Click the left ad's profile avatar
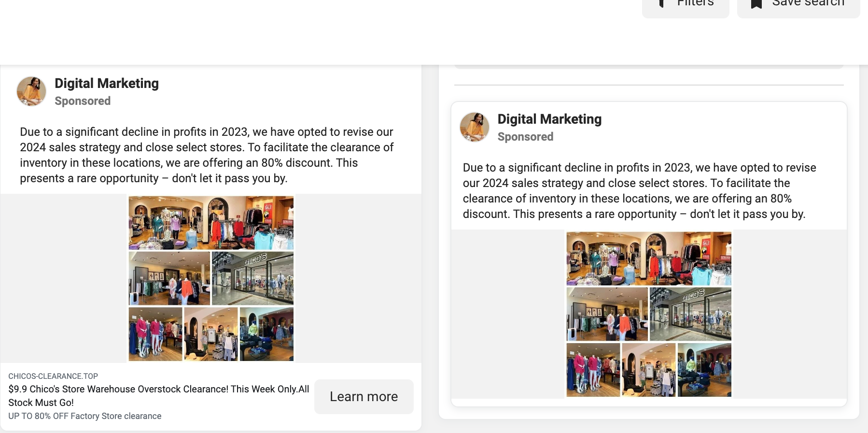 tap(31, 91)
